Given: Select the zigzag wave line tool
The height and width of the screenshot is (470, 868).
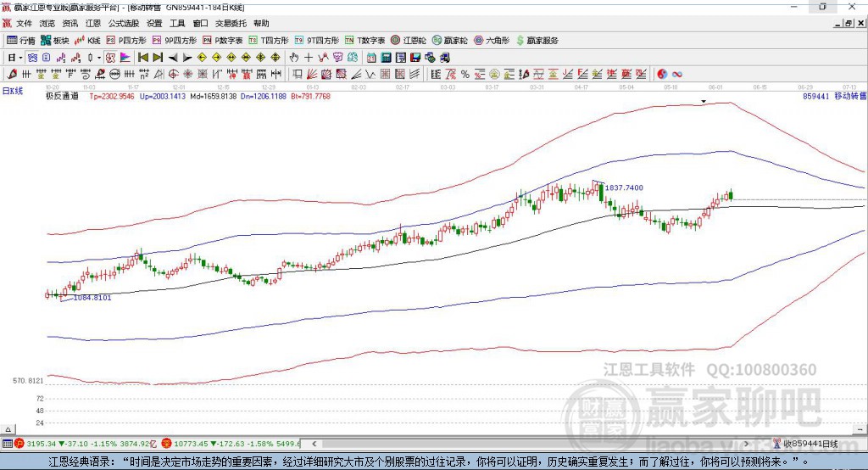Looking at the screenshot, I should [x=371, y=74].
